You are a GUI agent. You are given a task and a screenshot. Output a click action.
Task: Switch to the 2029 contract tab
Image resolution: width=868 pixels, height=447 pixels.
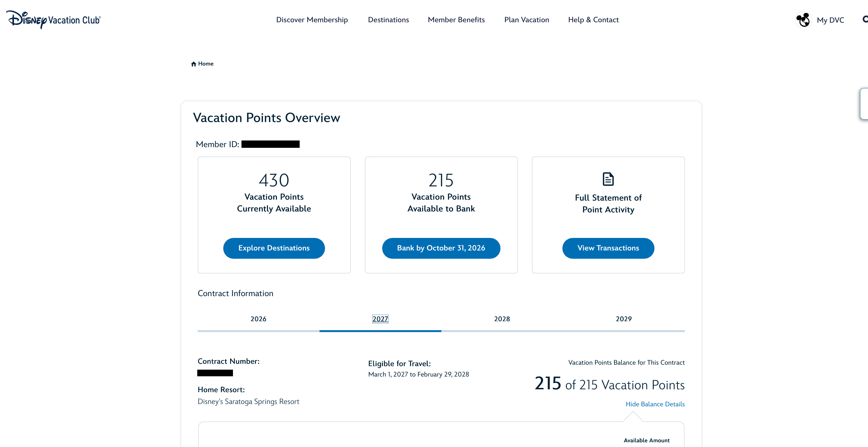pyautogui.click(x=624, y=319)
